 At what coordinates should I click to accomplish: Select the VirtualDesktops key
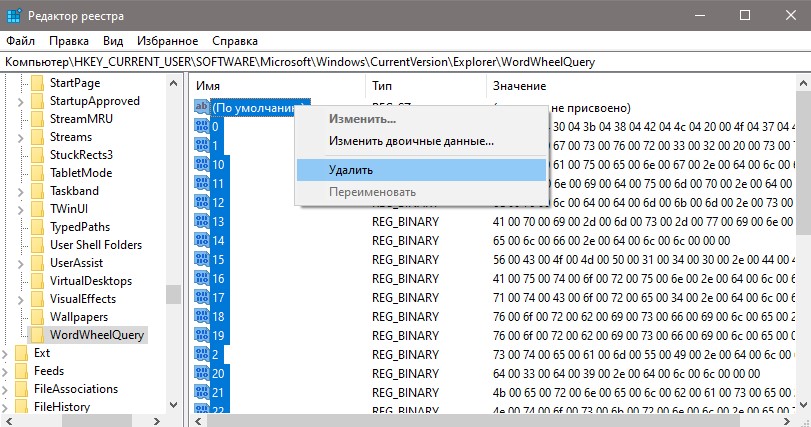[x=91, y=281]
